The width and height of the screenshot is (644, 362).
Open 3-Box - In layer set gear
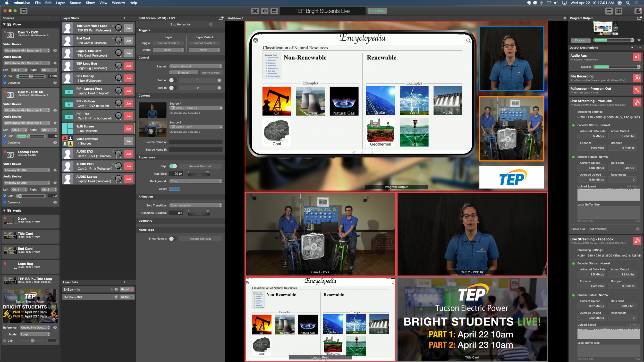pyautogui.click(x=116, y=289)
